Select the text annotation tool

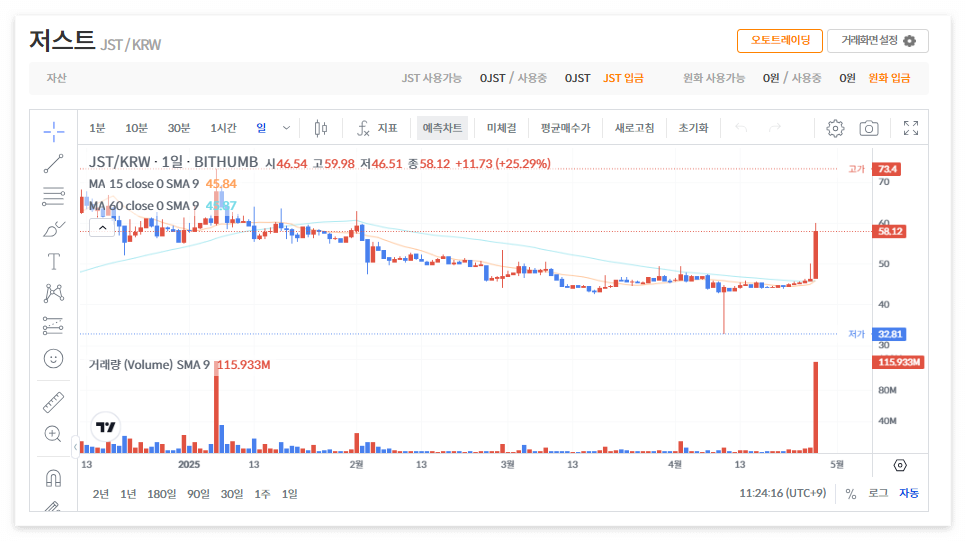tap(54, 261)
